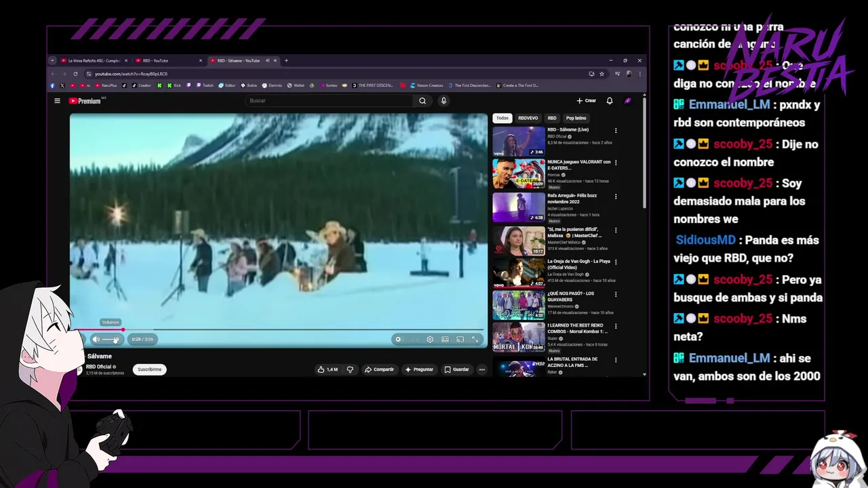Open ¿QUÉ NOS PASÓ? - LOS GUAYABERS video
This screenshot has height=488, width=868.
coord(519,306)
